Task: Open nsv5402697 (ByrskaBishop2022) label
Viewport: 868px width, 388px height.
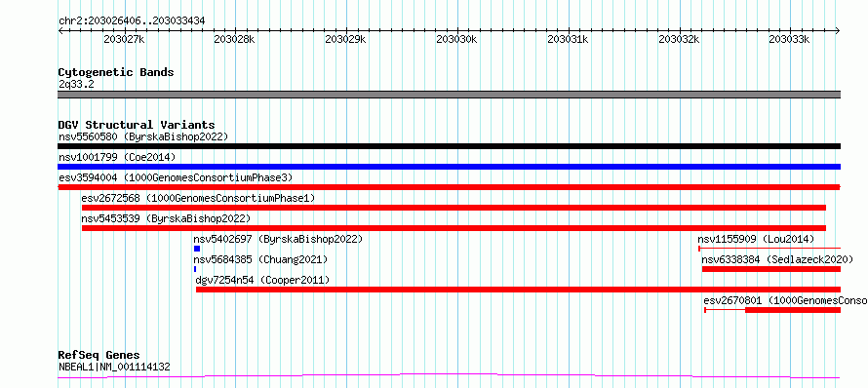Action: point(278,239)
